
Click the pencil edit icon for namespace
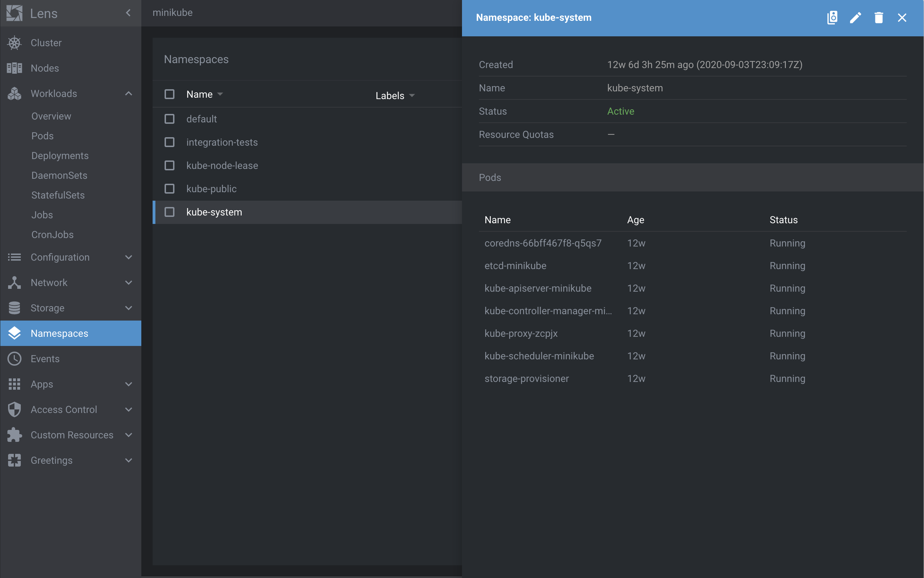tap(855, 18)
